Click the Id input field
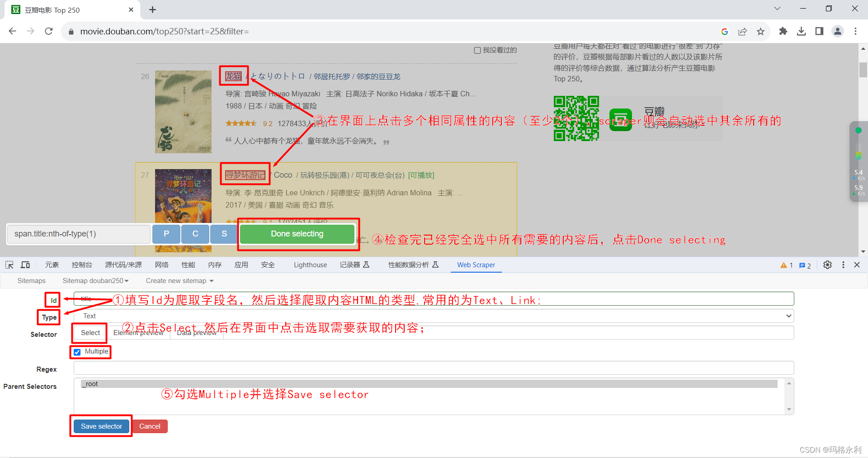 (x=434, y=299)
